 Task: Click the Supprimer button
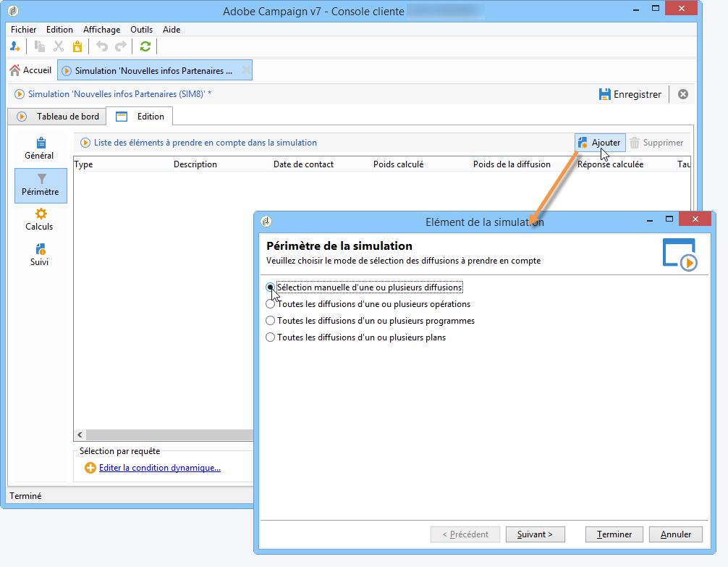click(656, 143)
